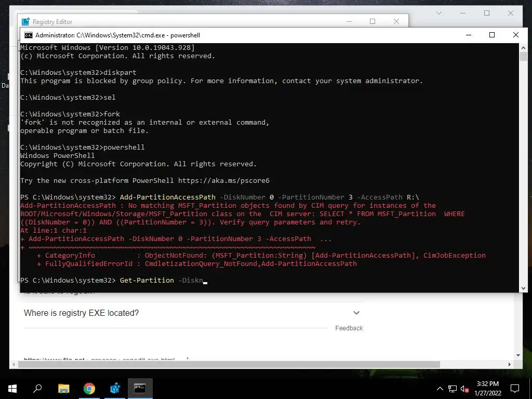This screenshot has width=532, height=399.
Task: Click 'Microsoft Windows [Version 10.0.19043.928]' text
Action: [108, 47]
